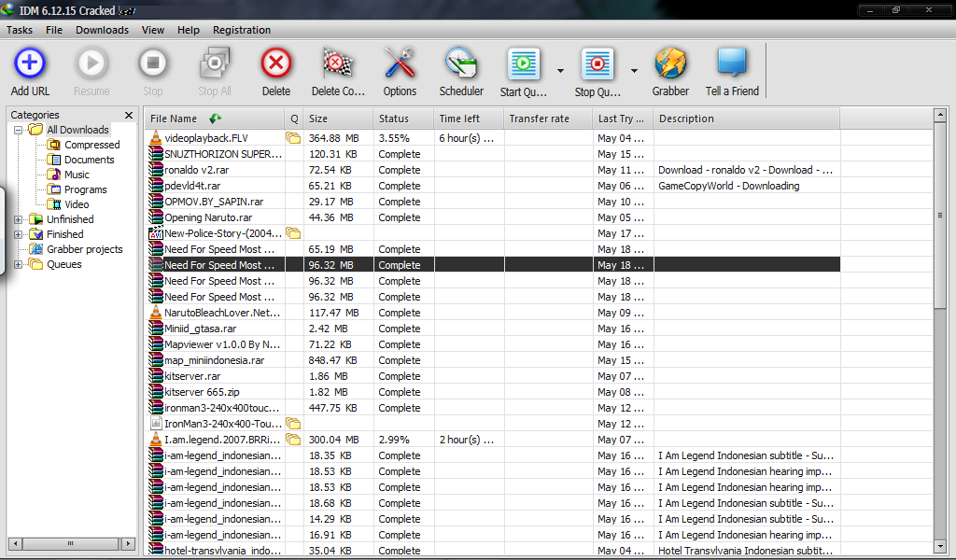Click the GameCopyWorld - Downloading description
Screen dimensions: 956x560
click(x=728, y=186)
